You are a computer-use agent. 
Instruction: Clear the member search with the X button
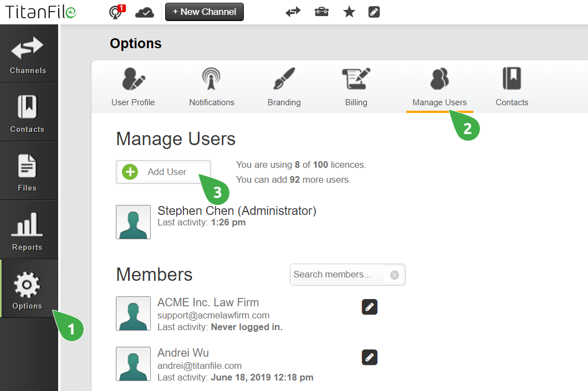coord(394,274)
